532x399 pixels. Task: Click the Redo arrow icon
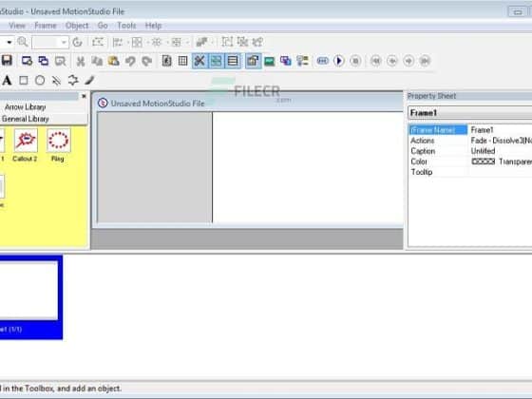(x=146, y=61)
